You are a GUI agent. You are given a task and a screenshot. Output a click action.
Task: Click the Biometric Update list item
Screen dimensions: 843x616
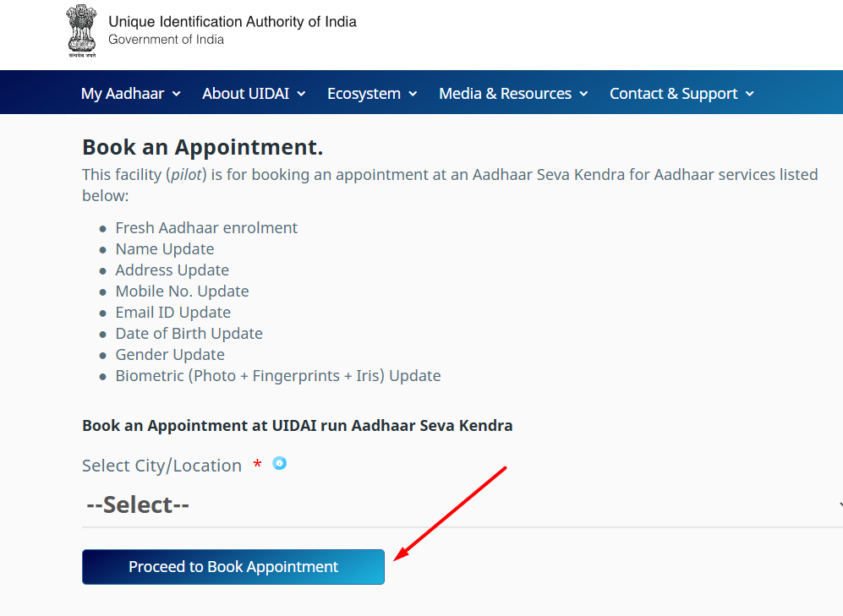278,376
